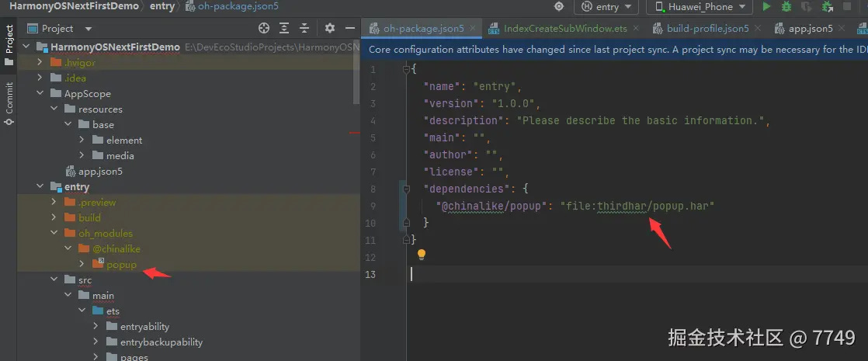Collapse the ets folder
The image size is (868, 361).
tap(82, 311)
